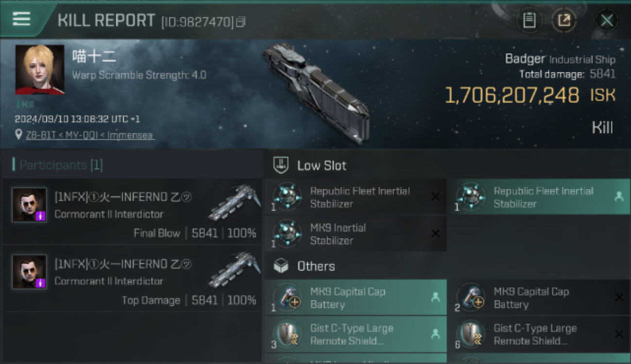Select the Top Damage participant entry
Image resolution: width=631 pixels, height=364 pixels.
click(x=132, y=279)
